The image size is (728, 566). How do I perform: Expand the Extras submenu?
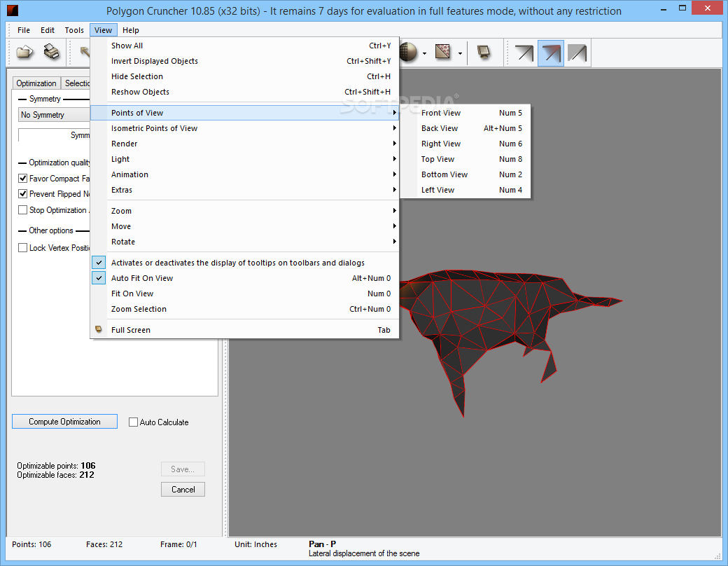(x=245, y=190)
